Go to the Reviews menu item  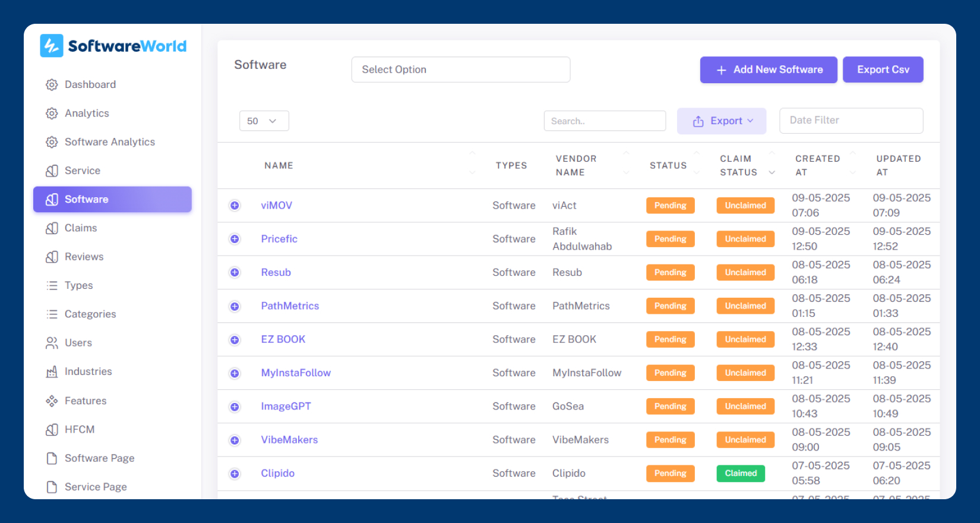(x=84, y=257)
